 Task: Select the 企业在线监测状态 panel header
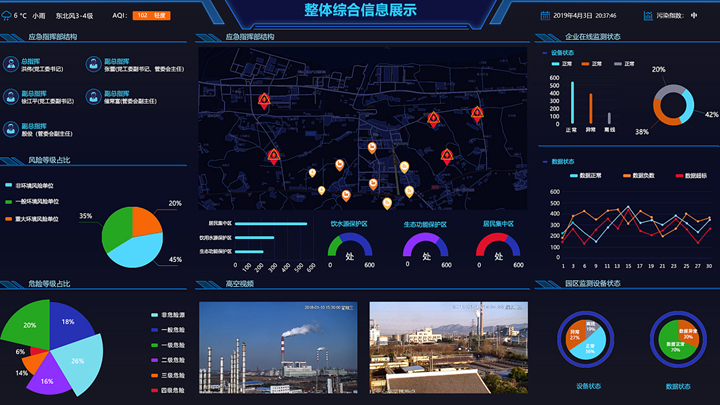[592, 37]
